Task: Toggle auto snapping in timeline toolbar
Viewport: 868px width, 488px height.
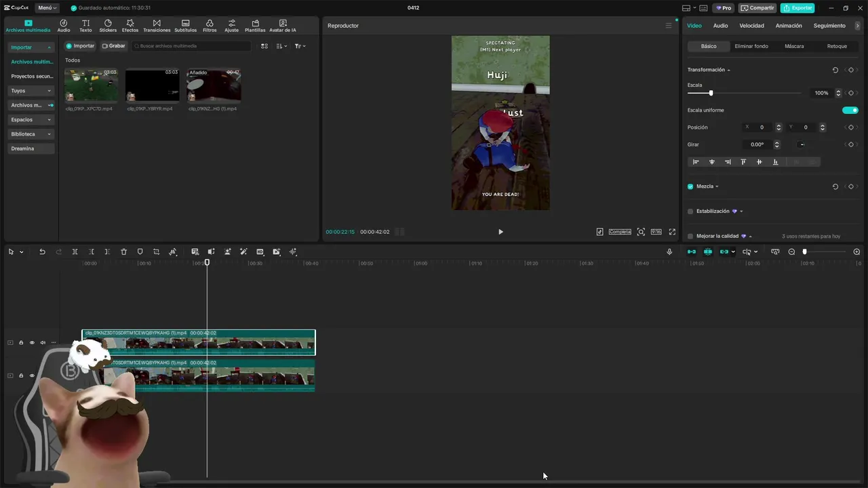Action: (708, 251)
